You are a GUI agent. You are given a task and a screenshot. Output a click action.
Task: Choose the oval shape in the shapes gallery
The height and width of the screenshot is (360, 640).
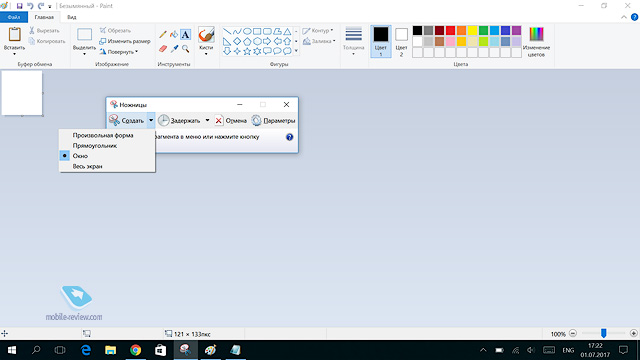pos(247,31)
